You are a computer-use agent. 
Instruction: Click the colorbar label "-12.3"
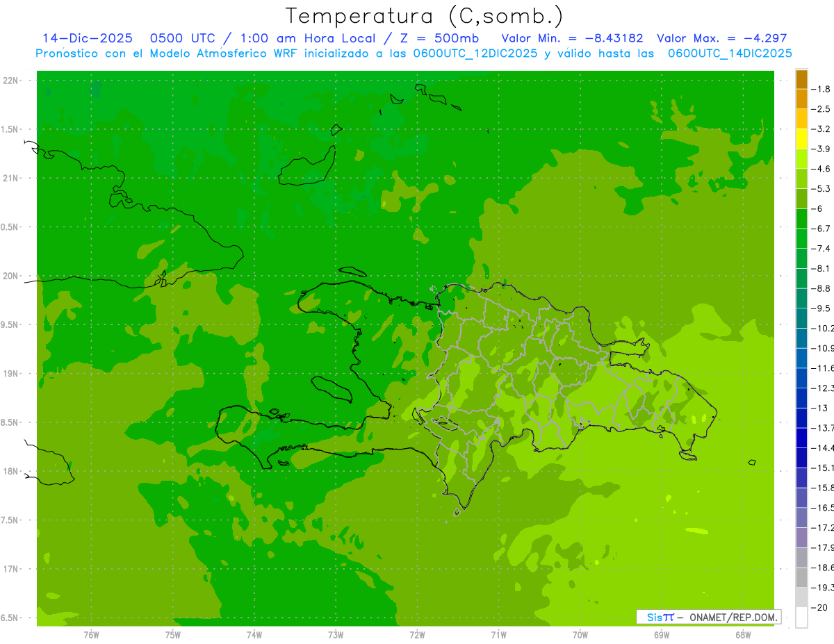[x=823, y=388]
